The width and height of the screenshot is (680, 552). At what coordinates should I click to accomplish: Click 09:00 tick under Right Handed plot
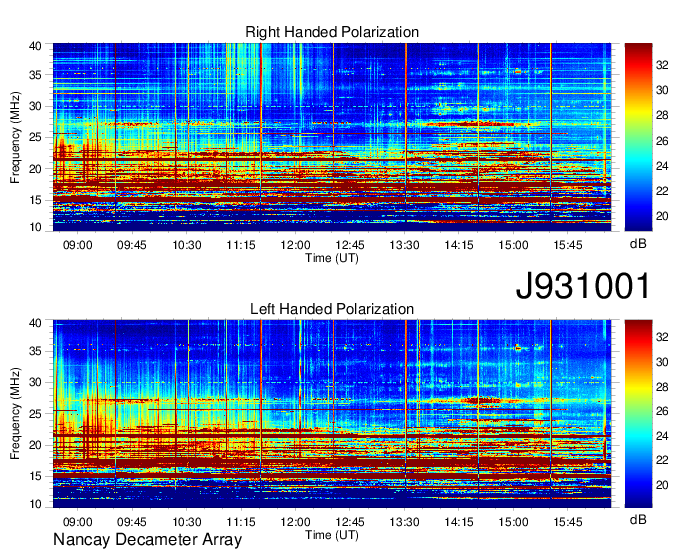(78, 245)
